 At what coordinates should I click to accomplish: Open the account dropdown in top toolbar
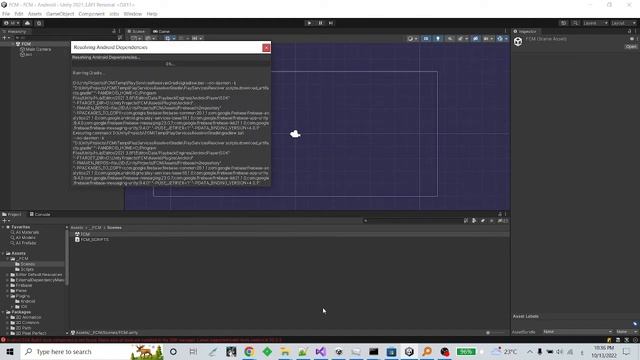click(11, 23)
